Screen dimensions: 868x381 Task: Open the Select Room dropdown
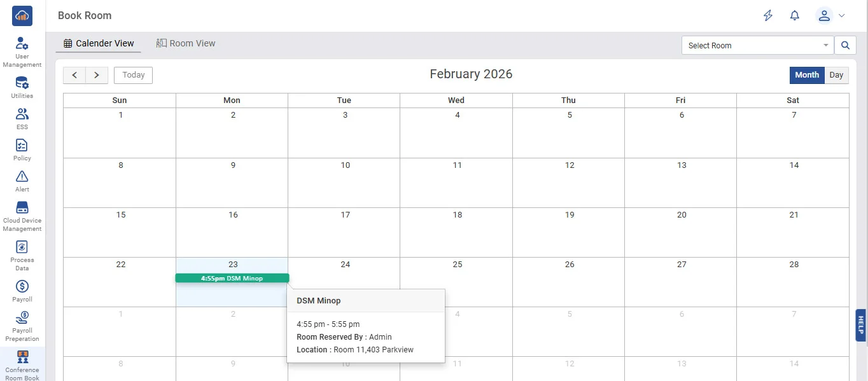(x=757, y=45)
